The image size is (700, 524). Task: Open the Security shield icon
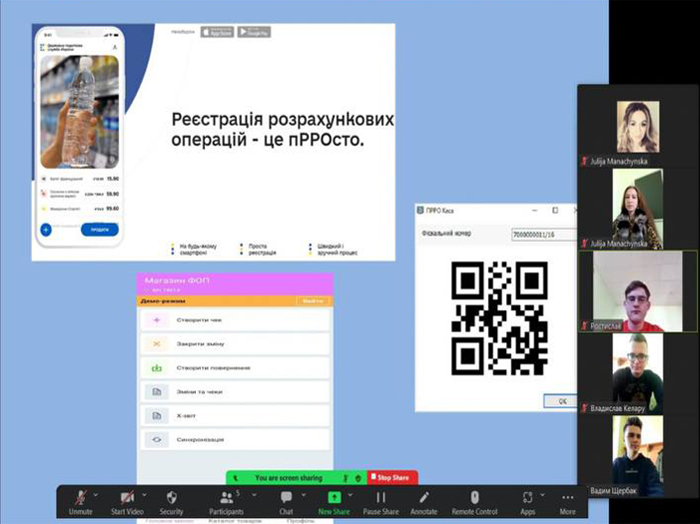171,503
